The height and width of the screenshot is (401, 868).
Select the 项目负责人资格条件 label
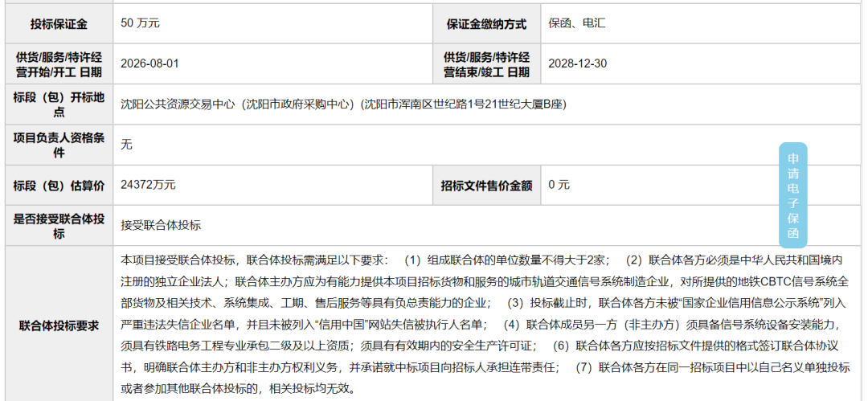tap(59, 145)
